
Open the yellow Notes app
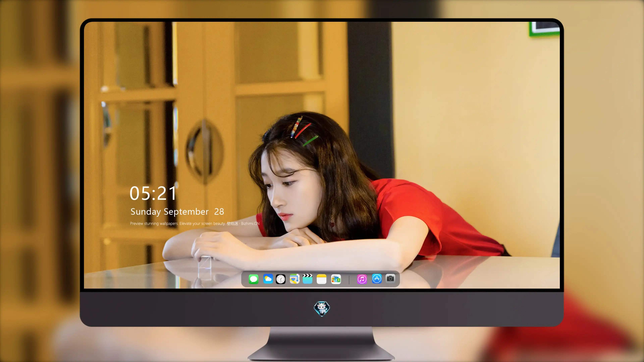click(x=321, y=279)
